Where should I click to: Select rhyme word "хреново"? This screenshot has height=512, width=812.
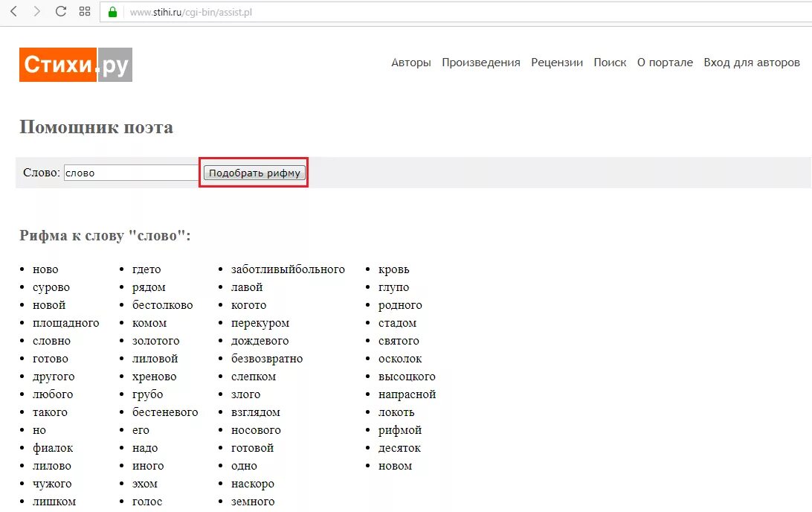[x=155, y=377]
